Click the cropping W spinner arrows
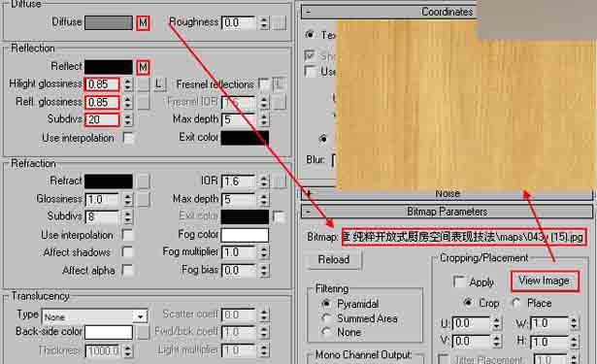 pos(575,323)
